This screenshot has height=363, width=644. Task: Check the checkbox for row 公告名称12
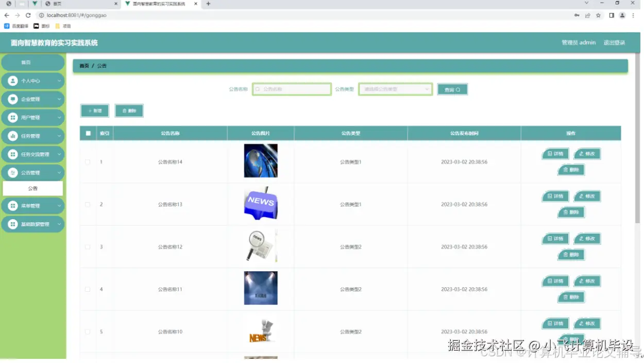point(88,247)
